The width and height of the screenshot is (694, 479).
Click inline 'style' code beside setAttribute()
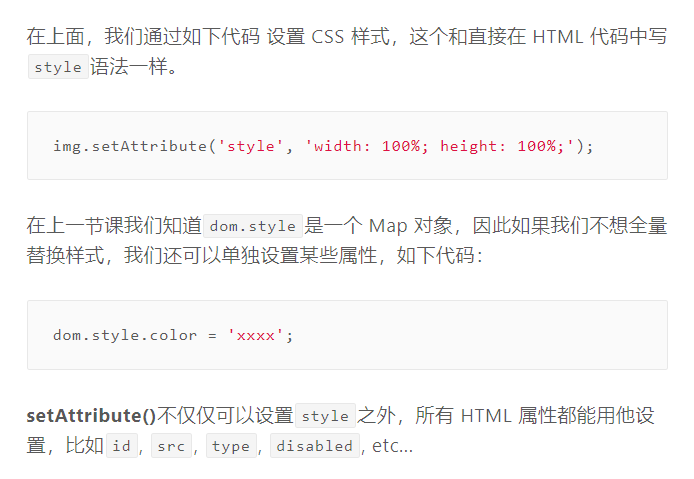[x=325, y=416]
